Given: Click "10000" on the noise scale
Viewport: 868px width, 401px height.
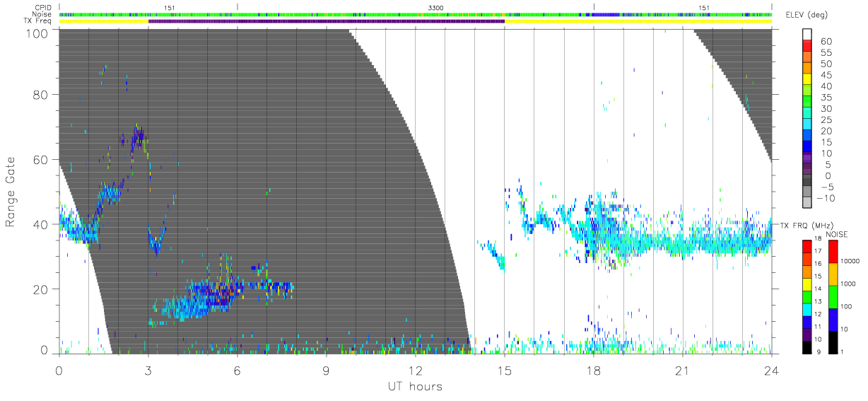Looking at the screenshot, I should [850, 261].
